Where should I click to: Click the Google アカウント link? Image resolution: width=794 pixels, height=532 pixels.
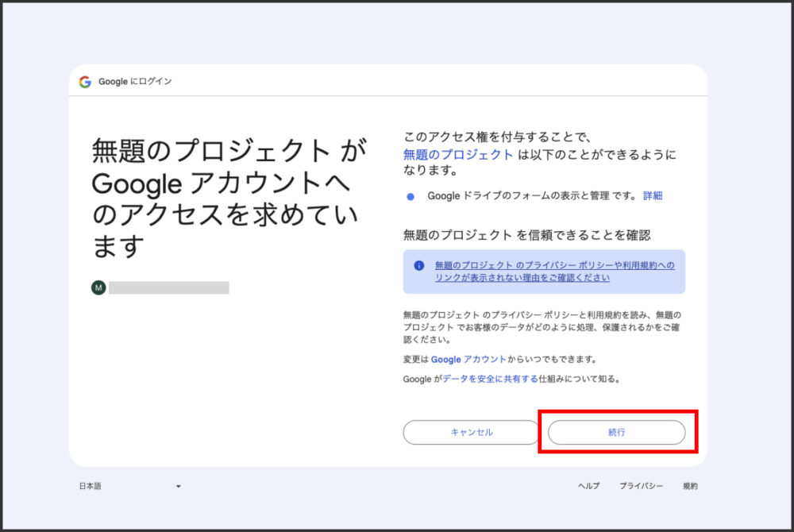[467, 360]
